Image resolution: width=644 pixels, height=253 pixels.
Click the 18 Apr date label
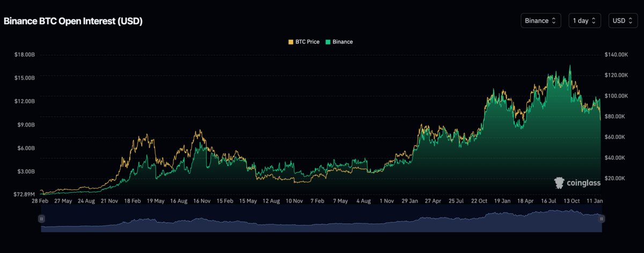(x=525, y=201)
